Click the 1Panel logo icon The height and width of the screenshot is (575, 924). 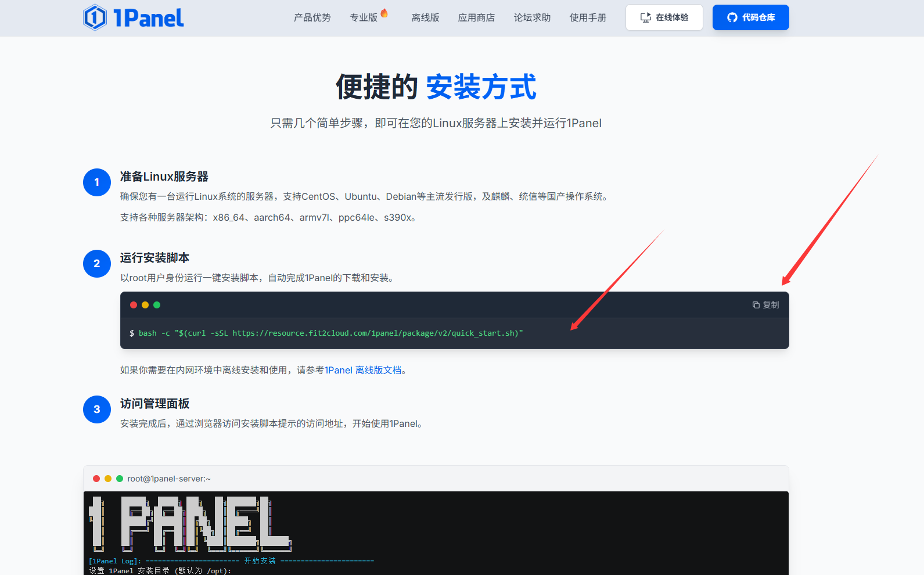95,17
